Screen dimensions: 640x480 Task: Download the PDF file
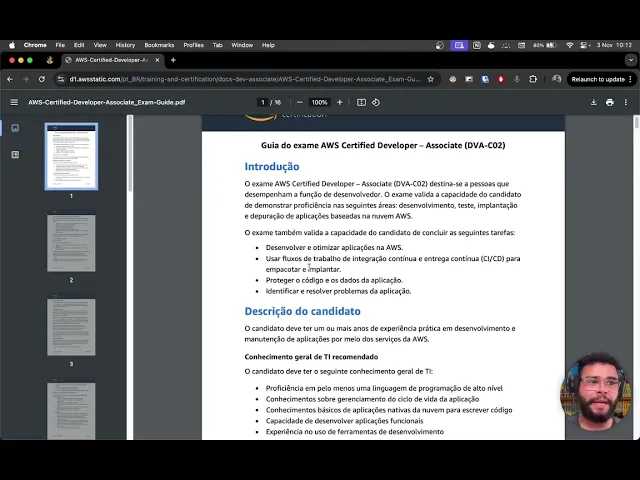(x=594, y=102)
